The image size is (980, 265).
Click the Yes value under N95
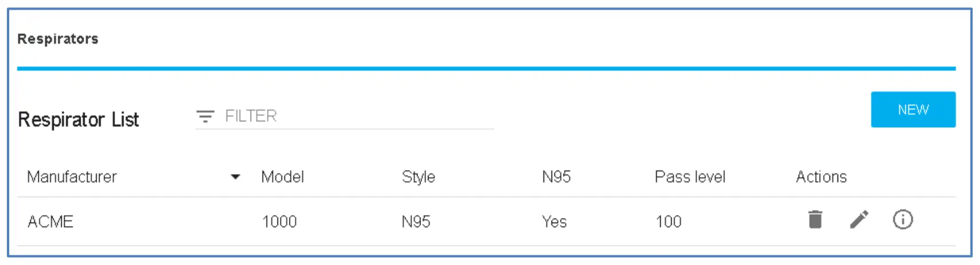pyautogui.click(x=554, y=222)
